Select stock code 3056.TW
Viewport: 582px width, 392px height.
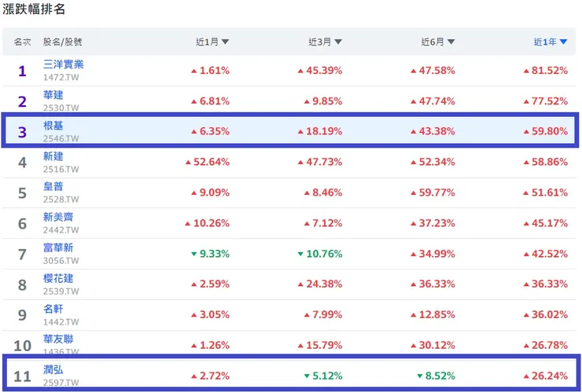[61, 261]
